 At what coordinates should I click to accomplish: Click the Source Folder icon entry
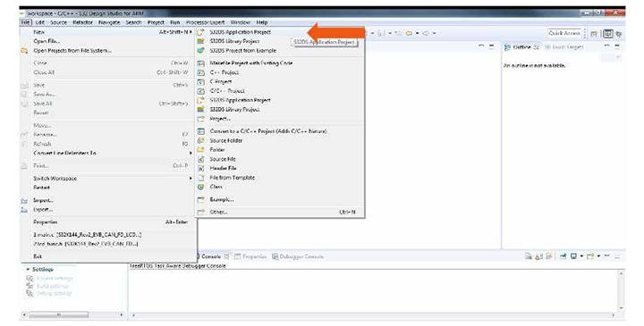tap(226, 140)
